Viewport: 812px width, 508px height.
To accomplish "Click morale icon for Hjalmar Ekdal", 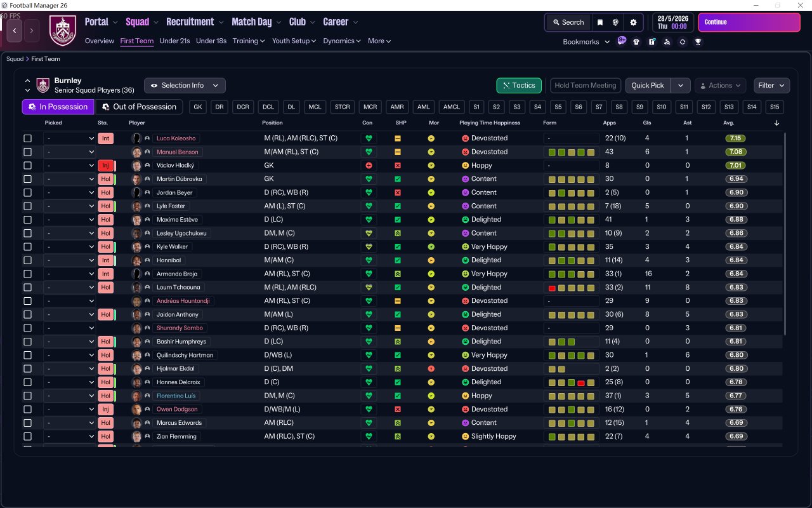I will tap(431, 369).
